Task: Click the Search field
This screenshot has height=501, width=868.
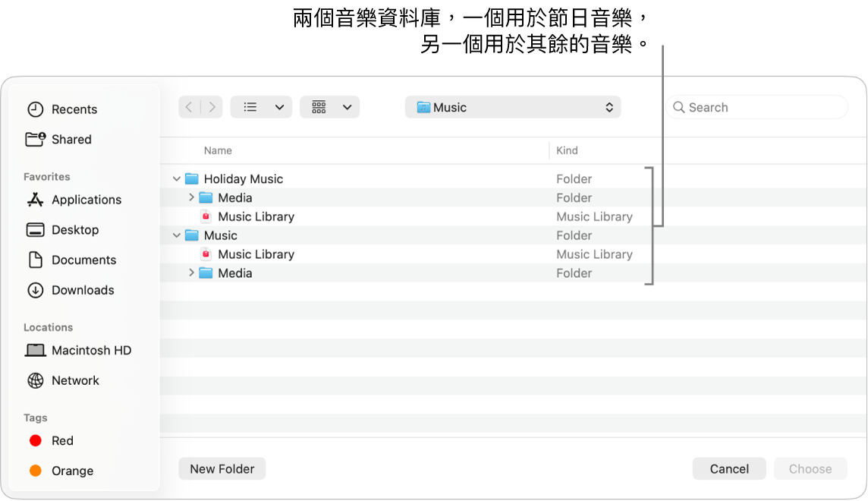Action: 756,107
